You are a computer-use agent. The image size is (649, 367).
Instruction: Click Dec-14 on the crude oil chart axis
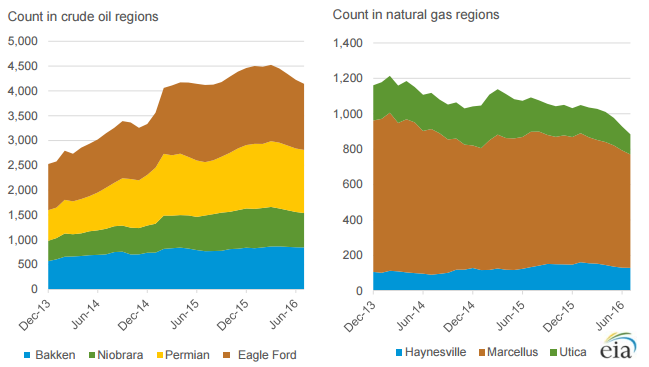134,315
